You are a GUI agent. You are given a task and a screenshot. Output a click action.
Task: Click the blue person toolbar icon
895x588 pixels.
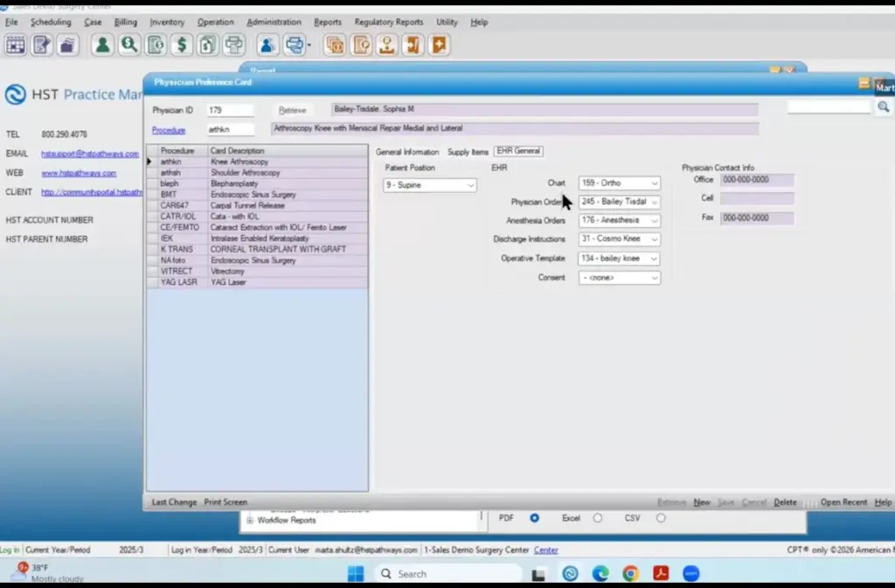[x=267, y=45]
